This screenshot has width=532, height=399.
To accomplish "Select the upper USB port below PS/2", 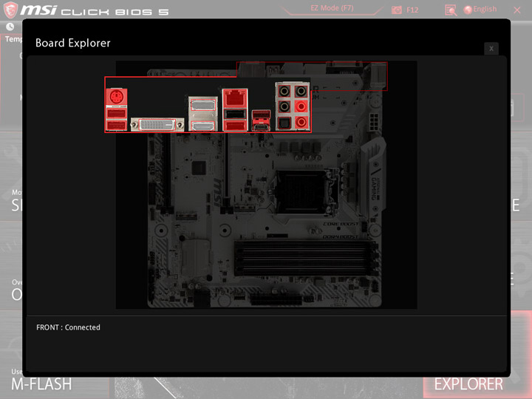I will (x=117, y=113).
